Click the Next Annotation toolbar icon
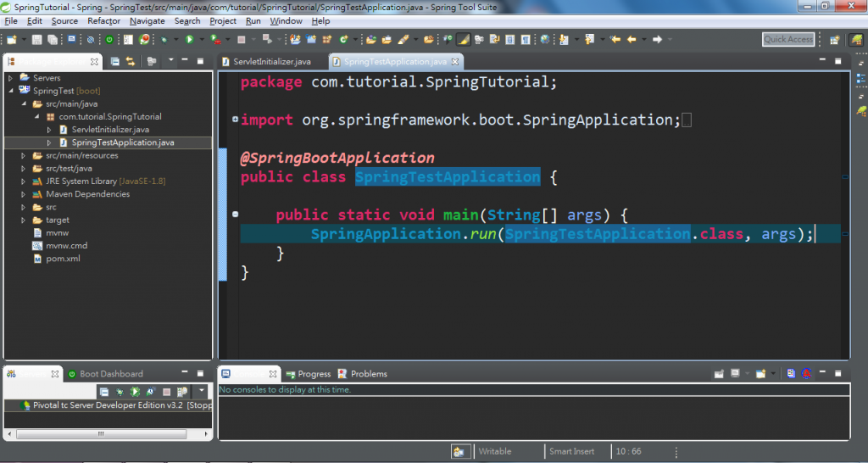This screenshot has height=463, width=868. point(564,39)
